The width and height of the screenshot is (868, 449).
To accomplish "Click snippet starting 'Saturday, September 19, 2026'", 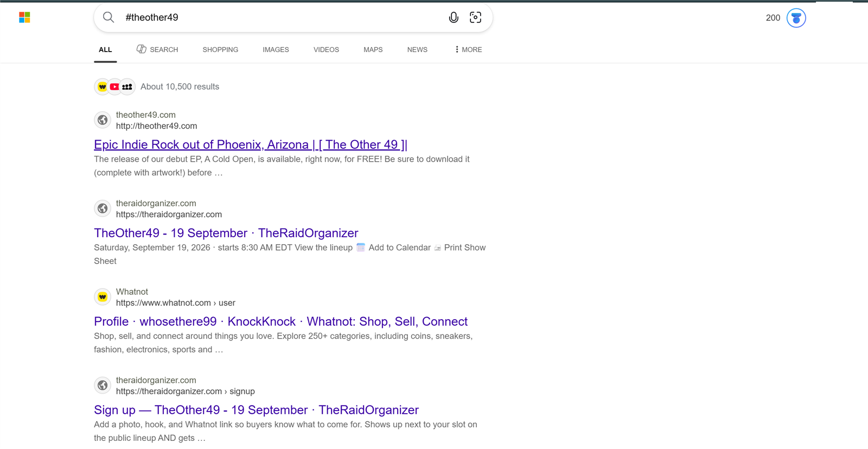I will [290, 254].
